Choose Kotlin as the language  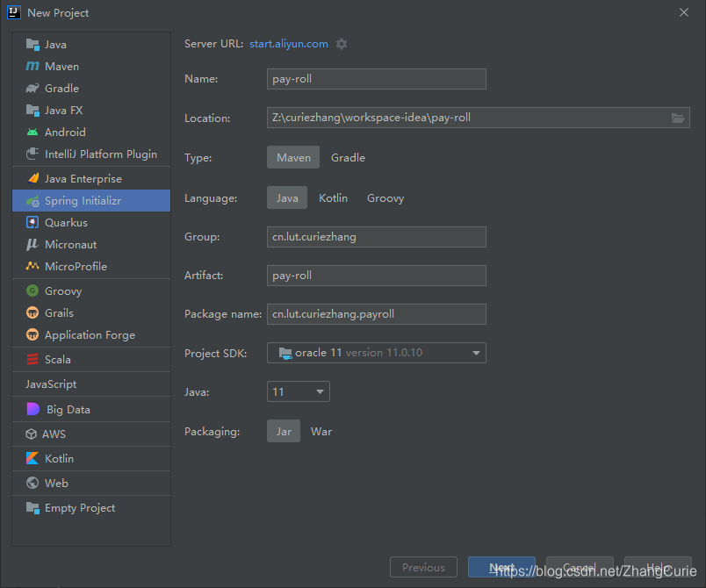[x=333, y=198]
